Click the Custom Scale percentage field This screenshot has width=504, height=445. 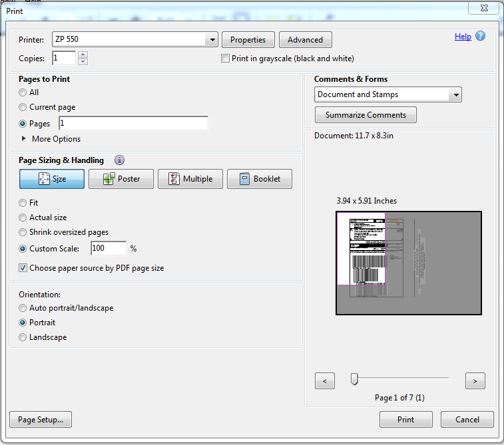[108, 248]
